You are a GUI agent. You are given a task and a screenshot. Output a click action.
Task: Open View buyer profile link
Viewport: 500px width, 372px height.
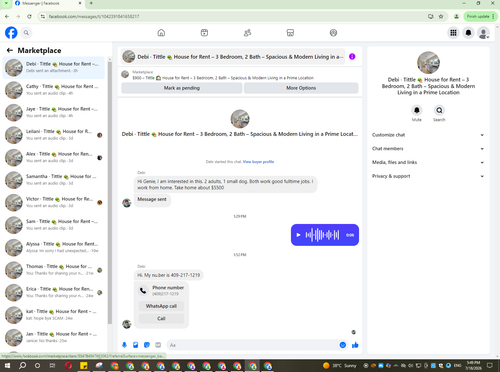point(258,162)
